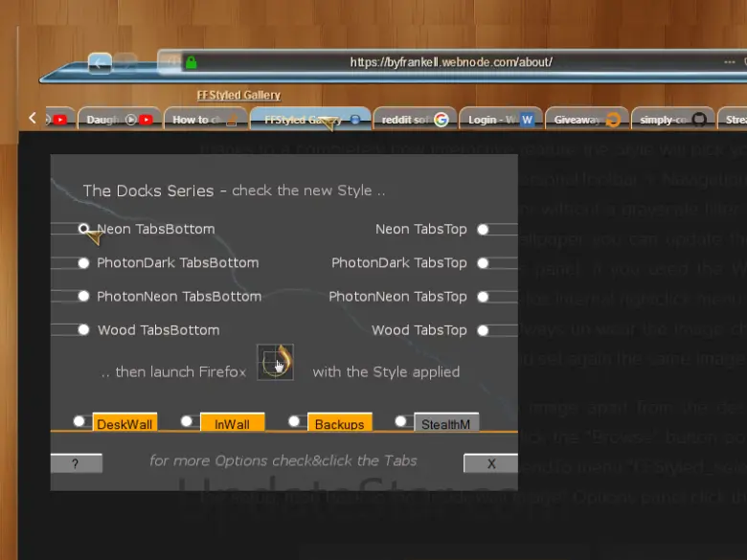Select the PhotonNeon TabsBottom radio button
747x560 pixels.
click(x=83, y=296)
